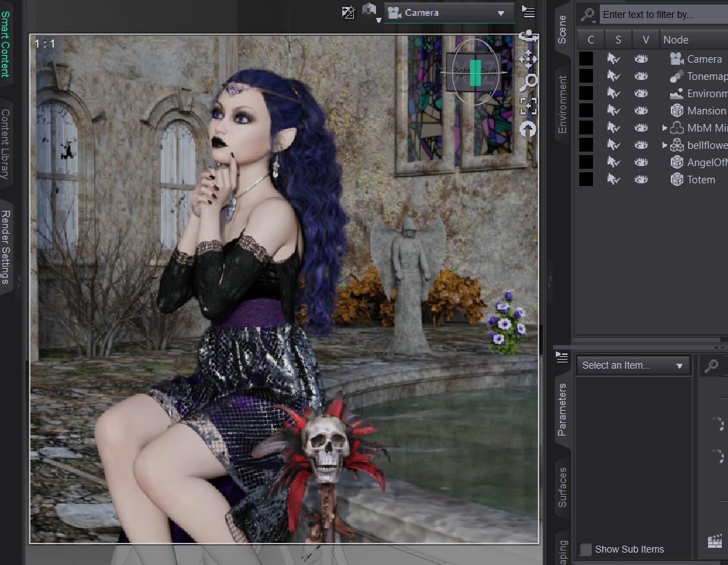The width and height of the screenshot is (728, 565).
Task: Click the color box beside Camera row
Action: pos(586,59)
